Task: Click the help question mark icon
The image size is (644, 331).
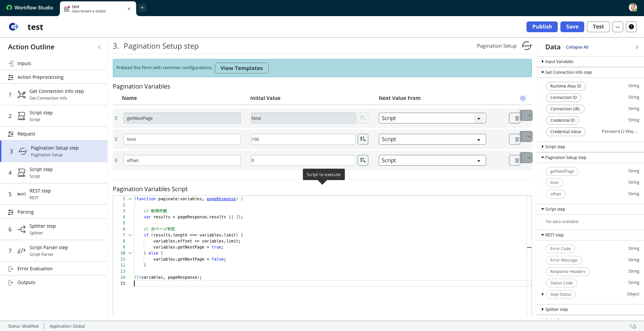Action: click(x=631, y=27)
